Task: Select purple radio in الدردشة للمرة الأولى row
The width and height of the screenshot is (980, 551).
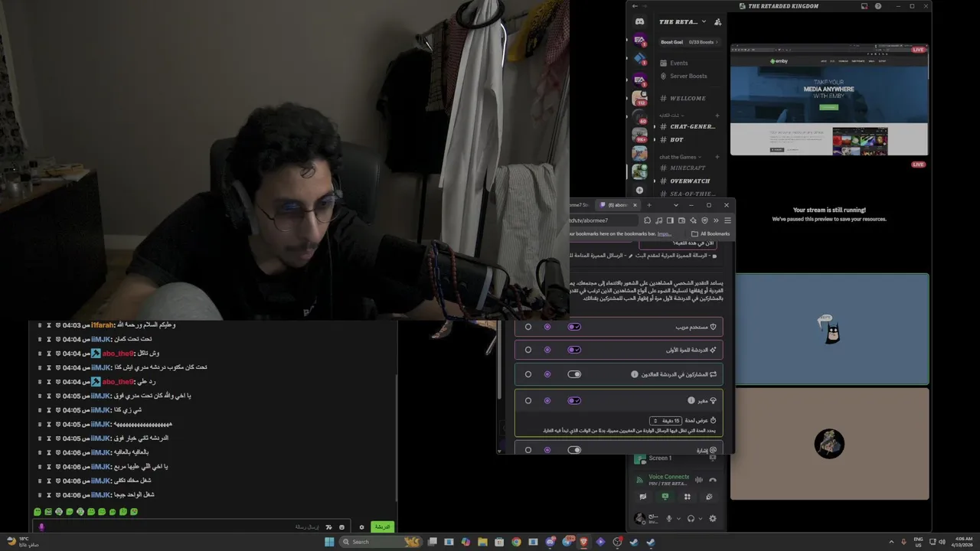Action: (x=547, y=350)
